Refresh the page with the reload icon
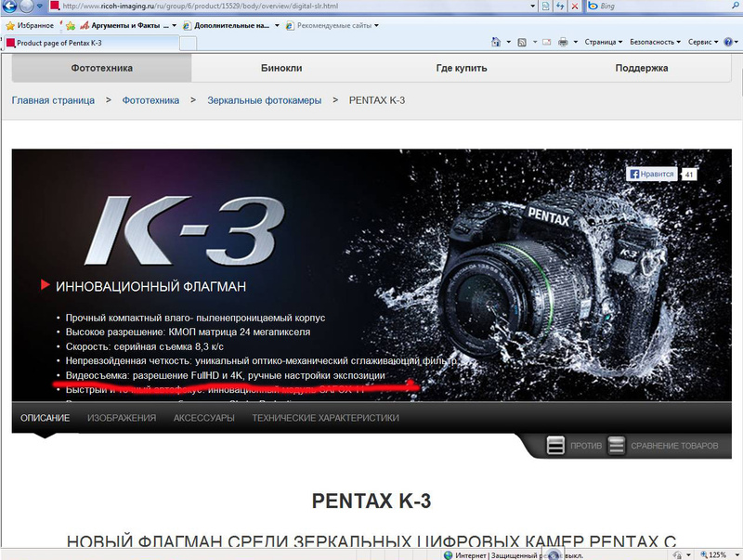743x560 pixels. click(561, 7)
